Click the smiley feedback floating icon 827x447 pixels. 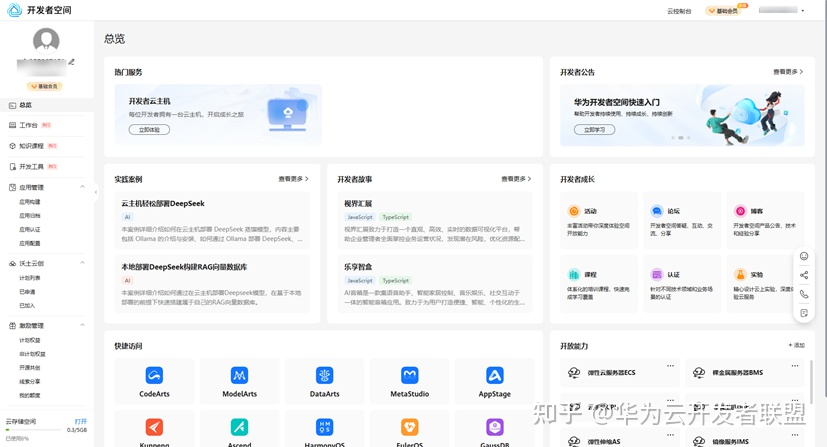pos(804,256)
